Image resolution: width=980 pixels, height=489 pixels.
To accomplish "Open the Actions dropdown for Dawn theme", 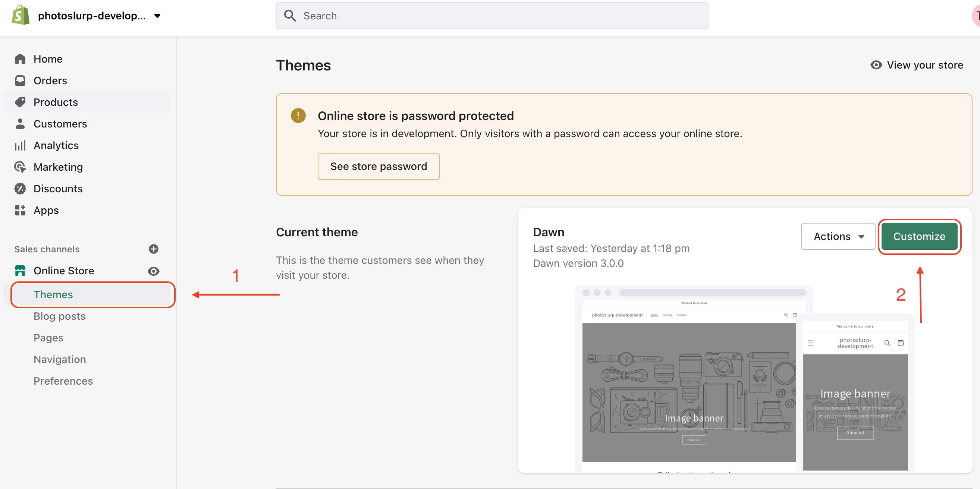I will pos(838,236).
